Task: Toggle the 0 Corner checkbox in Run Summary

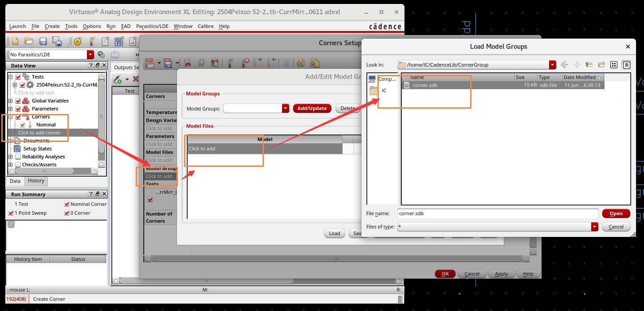Action: 67,213
